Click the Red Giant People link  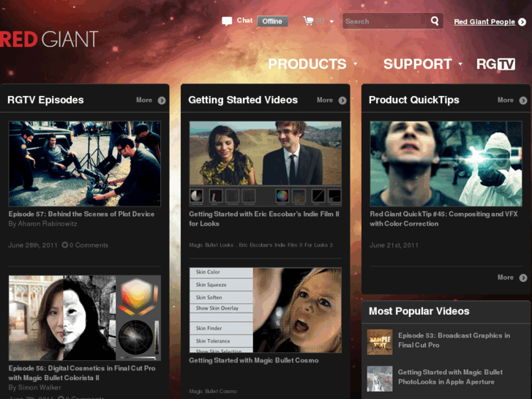(x=484, y=22)
